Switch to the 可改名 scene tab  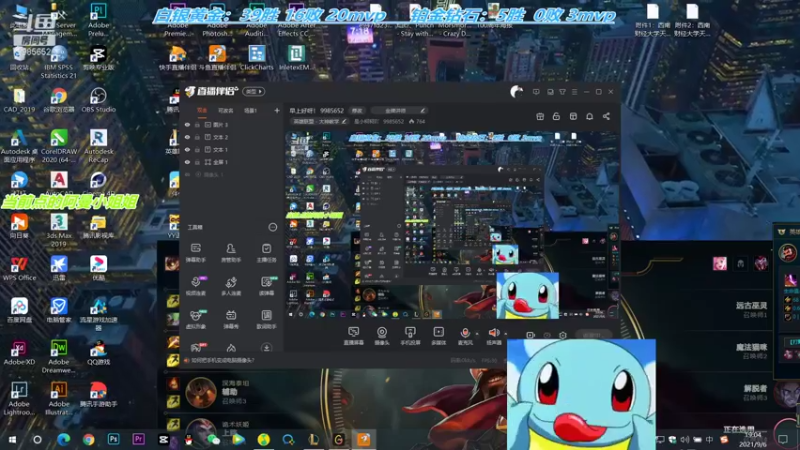coord(226,110)
